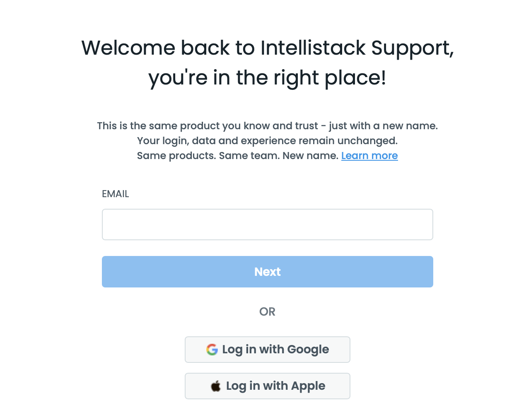
Task: Click the Apple logo icon
Action: pos(216,386)
